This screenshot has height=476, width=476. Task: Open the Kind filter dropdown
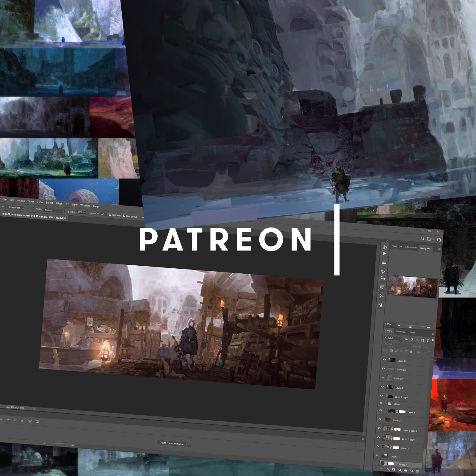coord(393,338)
